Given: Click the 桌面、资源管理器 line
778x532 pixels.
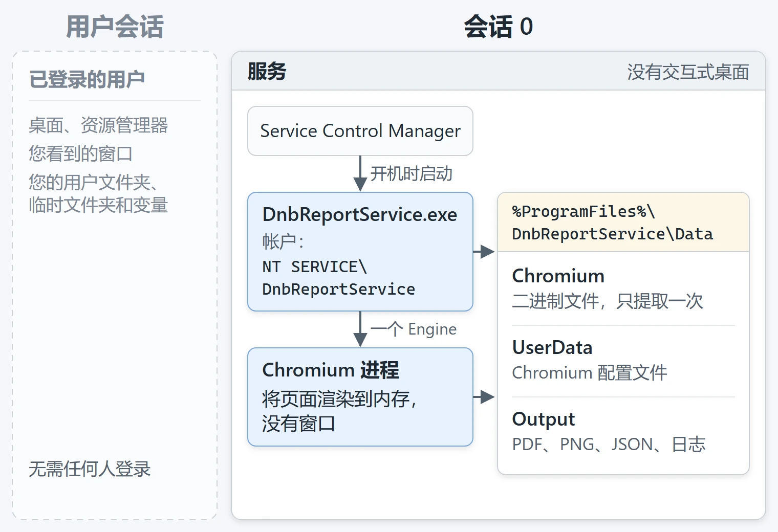Looking at the screenshot, I should pyautogui.click(x=98, y=125).
